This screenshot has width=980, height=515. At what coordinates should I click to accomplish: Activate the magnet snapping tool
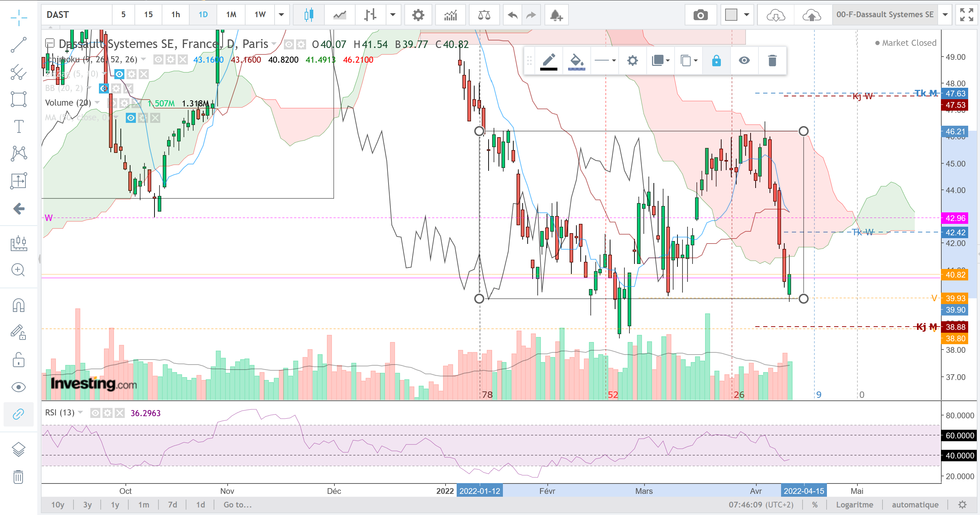tap(19, 305)
